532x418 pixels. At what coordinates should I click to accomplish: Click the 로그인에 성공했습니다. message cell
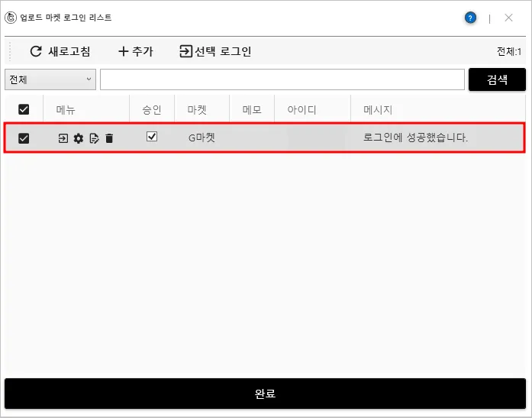[x=415, y=138]
